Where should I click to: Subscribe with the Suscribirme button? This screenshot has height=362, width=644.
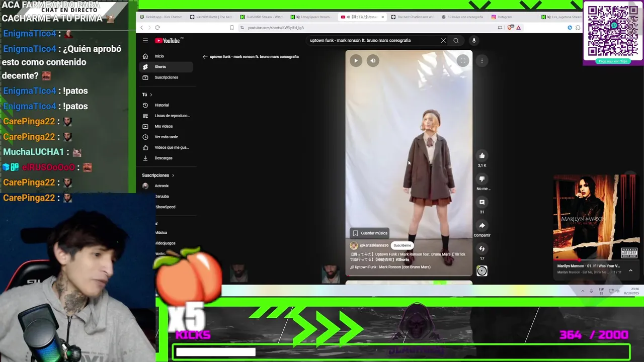[402, 245]
